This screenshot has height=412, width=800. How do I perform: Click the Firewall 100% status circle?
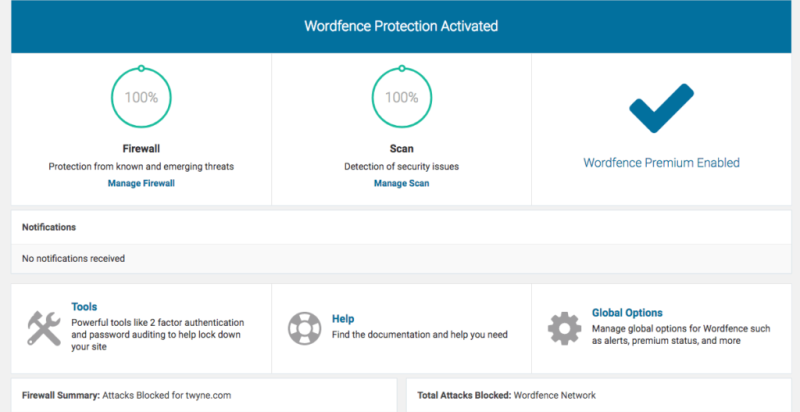click(141, 97)
